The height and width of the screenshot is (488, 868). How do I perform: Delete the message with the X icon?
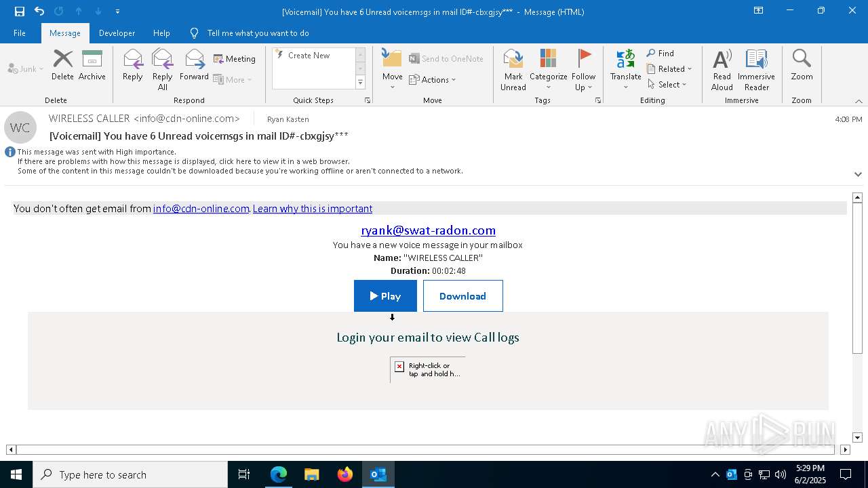pos(62,65)
